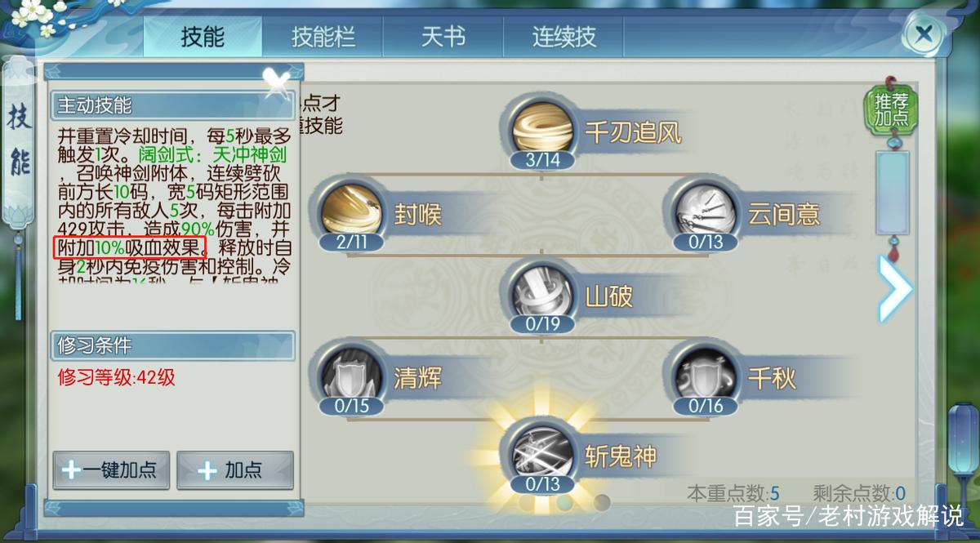980x543 pixels.
Task: Close the skill window with round X
Action: [924, 34]
